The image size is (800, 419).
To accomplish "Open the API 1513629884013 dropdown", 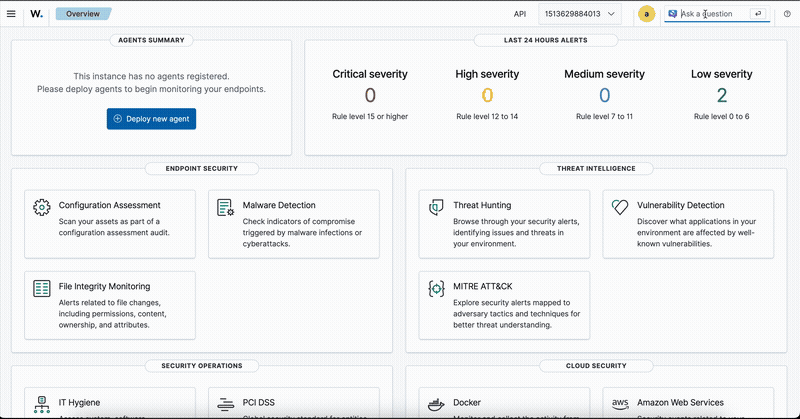I will click(x=580, y=14).
